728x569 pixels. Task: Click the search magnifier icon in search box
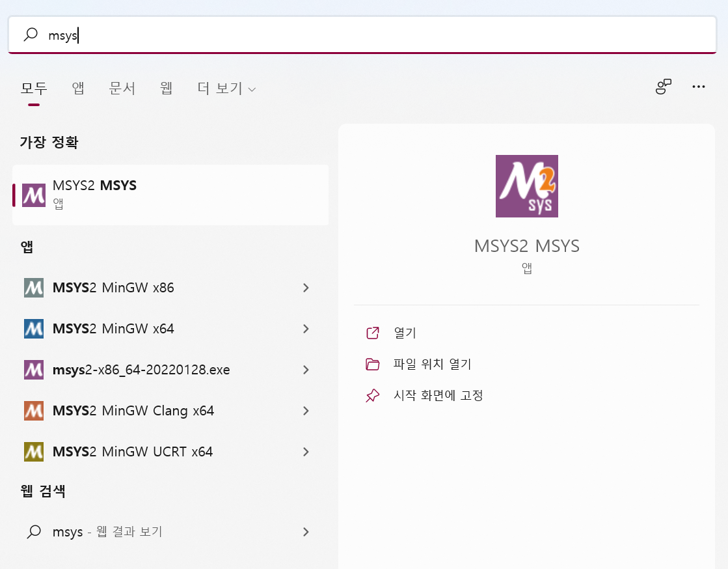[31, 35]
